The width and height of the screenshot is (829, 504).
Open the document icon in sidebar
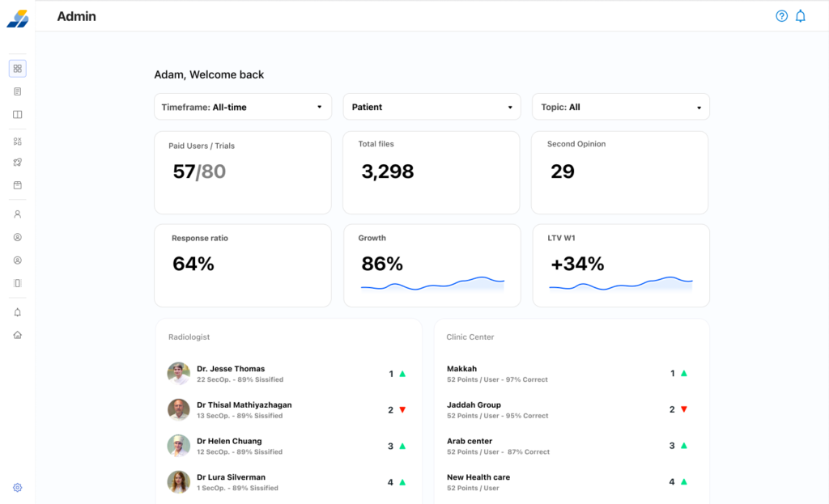(18, 91)
